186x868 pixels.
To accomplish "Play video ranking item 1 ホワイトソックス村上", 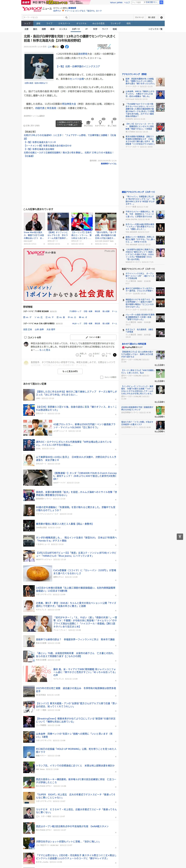I will click(x=160, y=277).
